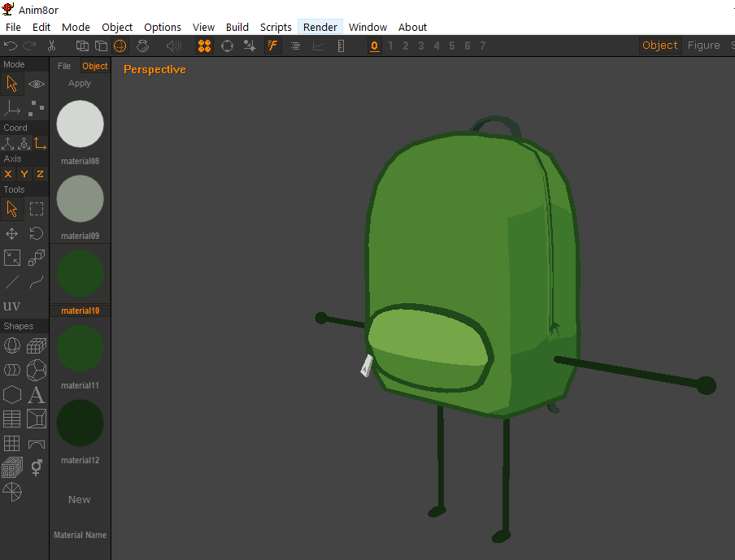Click the scissors Cut icon in toolbar

[52, 46]
